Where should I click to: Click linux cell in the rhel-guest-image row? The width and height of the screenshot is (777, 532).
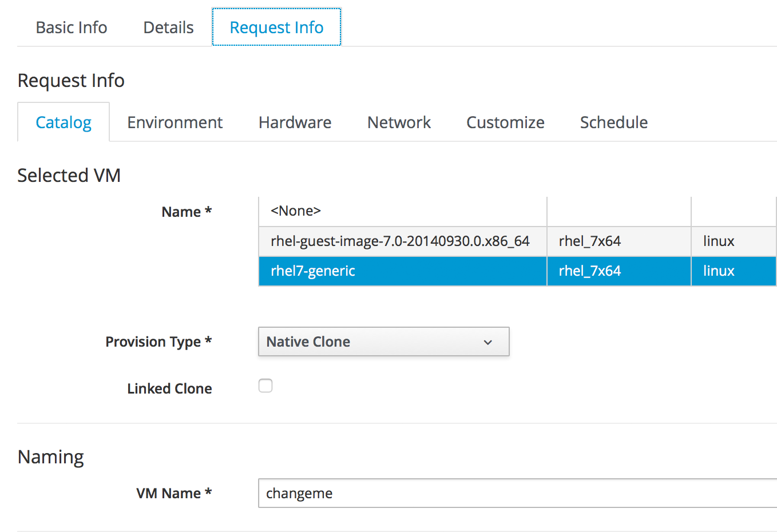(719, 241)
